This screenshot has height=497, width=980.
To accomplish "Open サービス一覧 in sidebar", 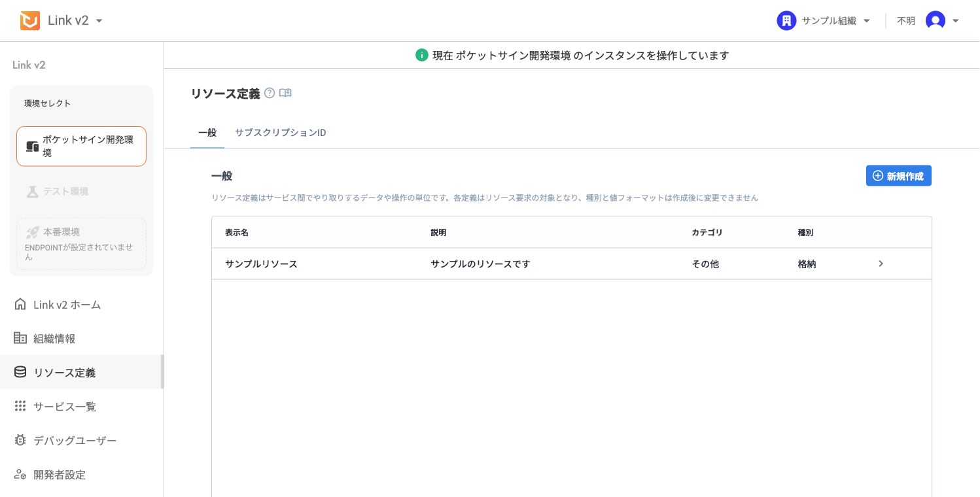I will pyautogui.click(x=82, y=407).
